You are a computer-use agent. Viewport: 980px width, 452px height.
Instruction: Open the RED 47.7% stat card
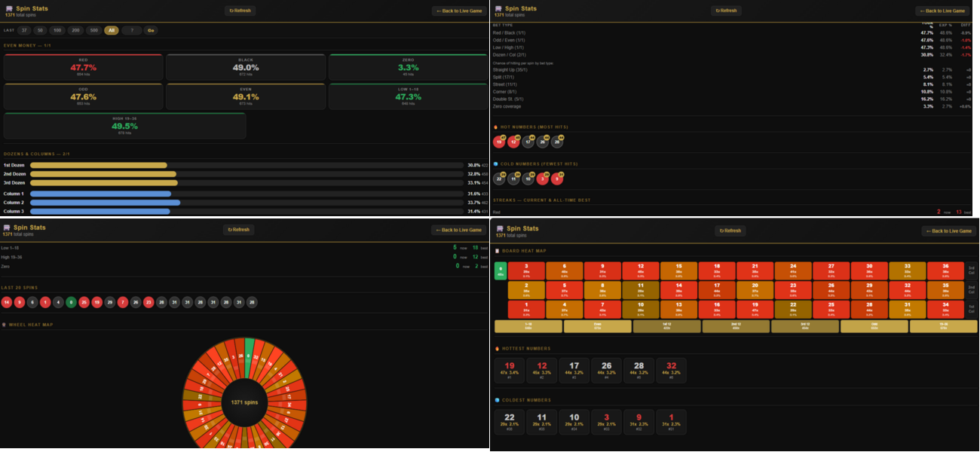[x=83, y=67]
